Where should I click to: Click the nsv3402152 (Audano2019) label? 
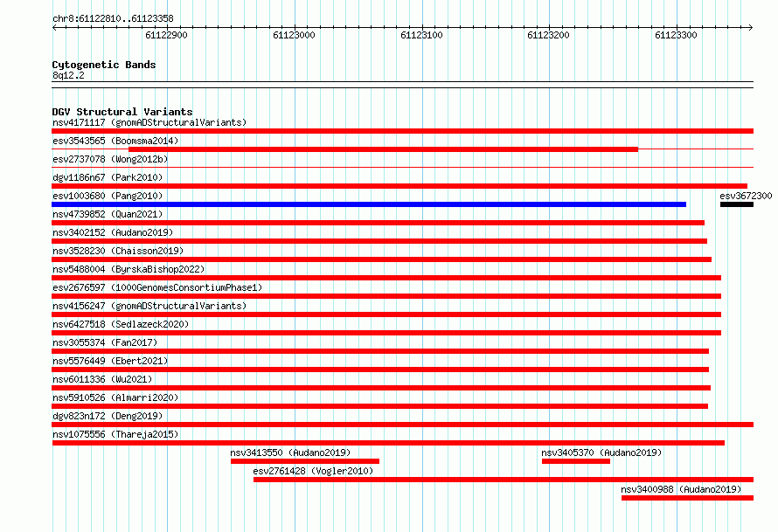click(113, 232)
